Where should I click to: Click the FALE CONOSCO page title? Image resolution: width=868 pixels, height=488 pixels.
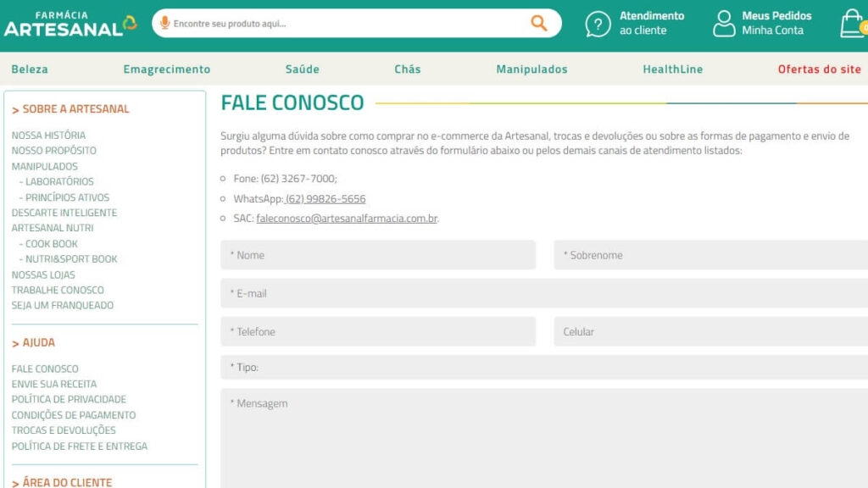[x=292, y=103]
